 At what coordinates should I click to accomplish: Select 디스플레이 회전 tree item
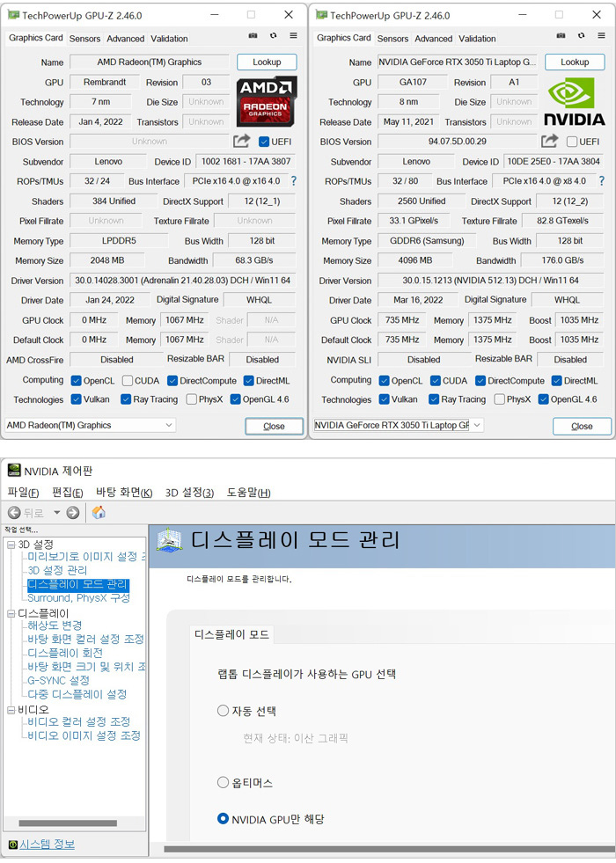65,653
